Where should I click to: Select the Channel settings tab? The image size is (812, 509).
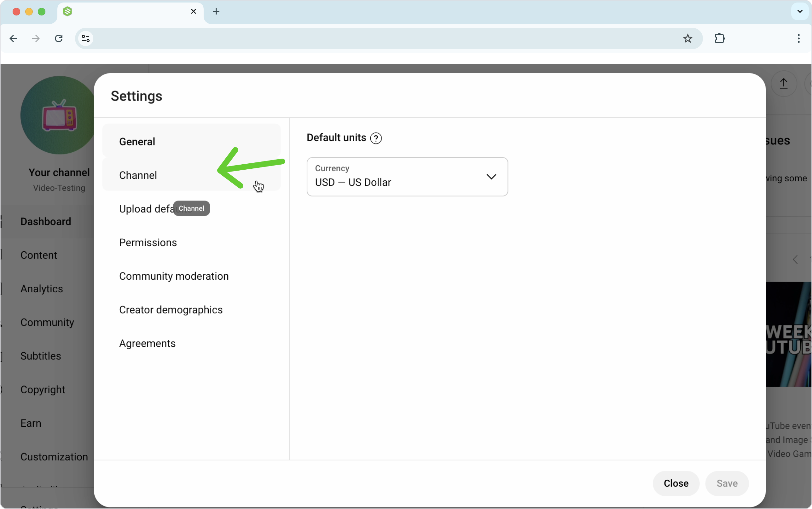coord(138,175)
